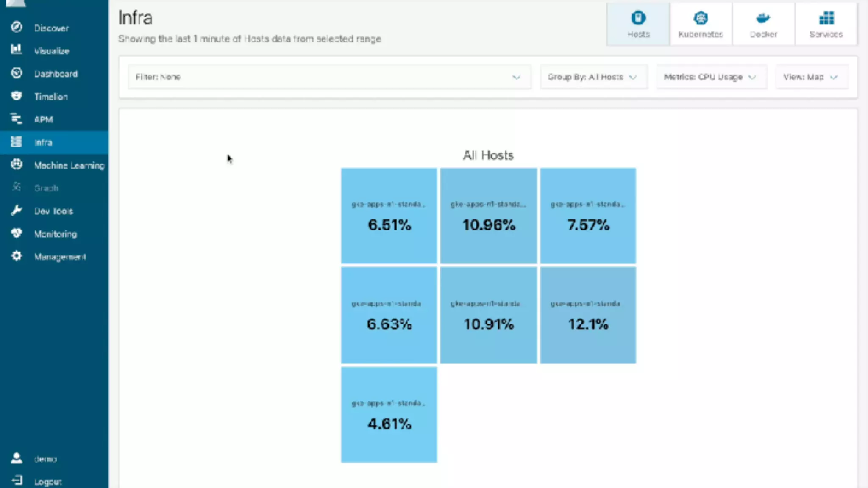Click the Filter None input field
The image size is (868, 488).
pos(322,77)
